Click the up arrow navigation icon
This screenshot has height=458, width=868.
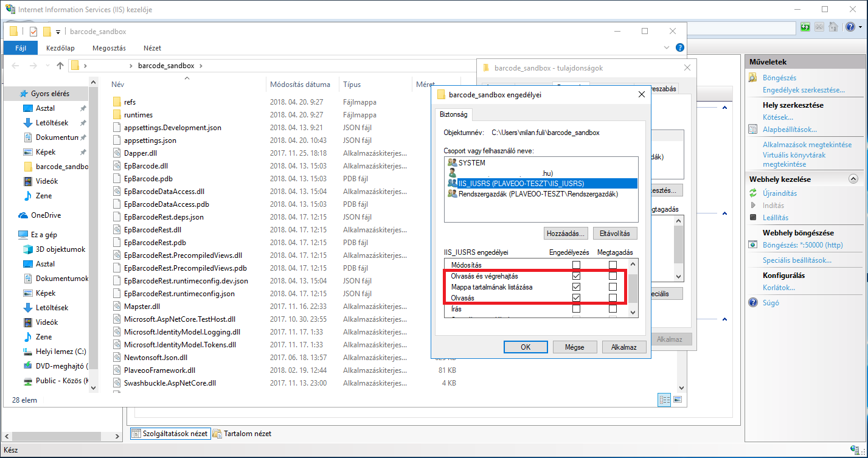pyautogui.click(x=60, y=66)
